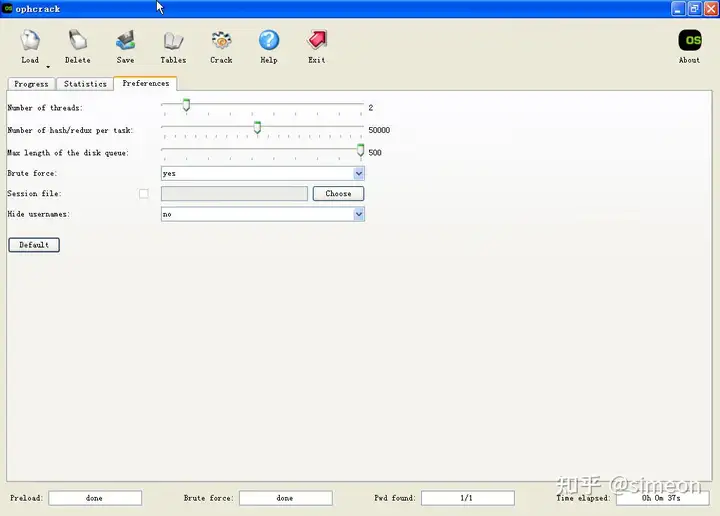This screenshot has height=516, width=720.
Task: Click the Time elapsed field
Action: (663, 498)
